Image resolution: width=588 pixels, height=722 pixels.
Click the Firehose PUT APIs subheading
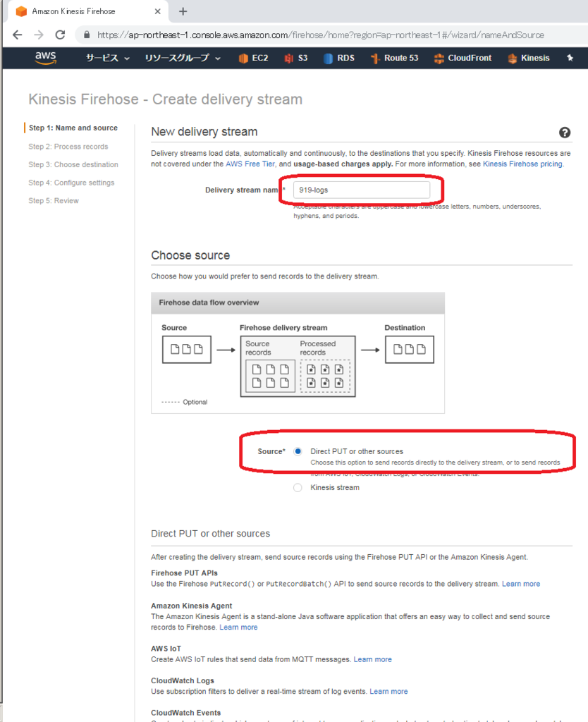184,573
